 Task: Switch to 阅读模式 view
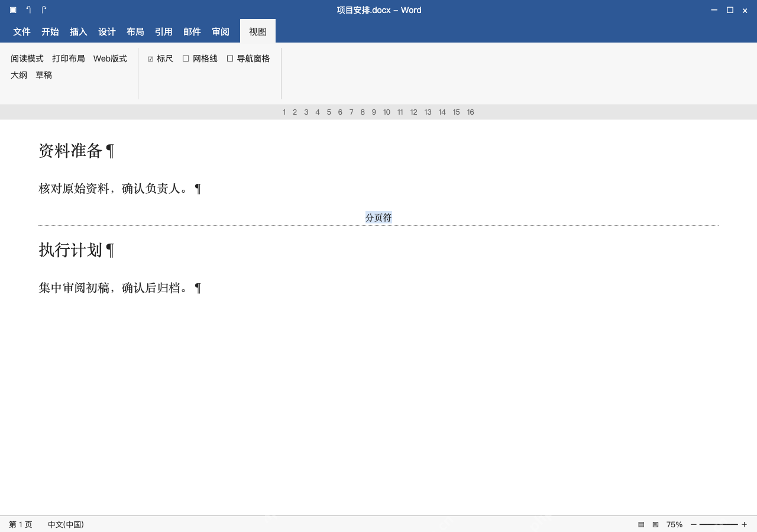tap(27, 59)
